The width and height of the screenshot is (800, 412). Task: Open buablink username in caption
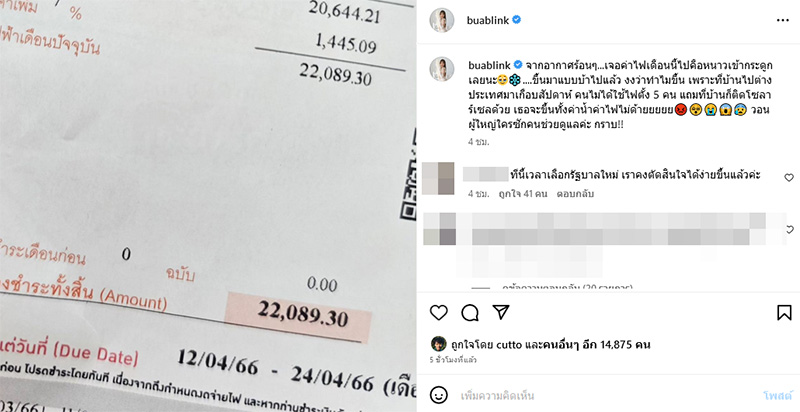click(490, 65)
